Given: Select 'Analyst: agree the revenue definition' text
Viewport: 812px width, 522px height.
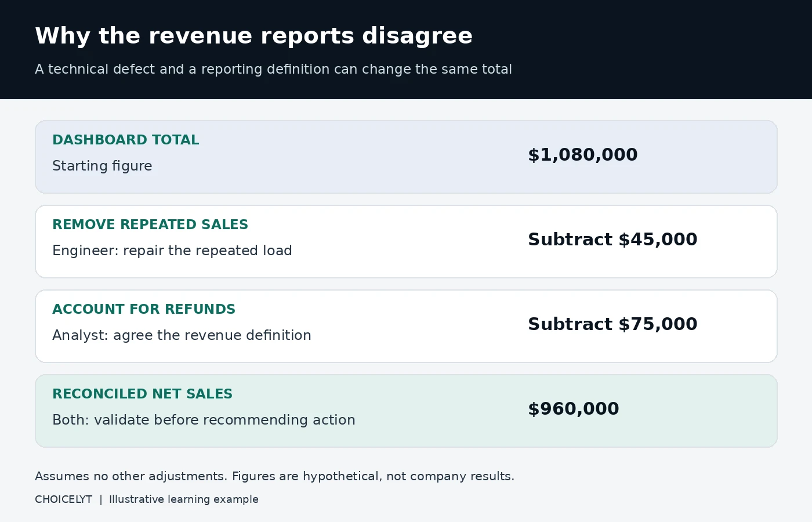Looking at the screenshot, I should pos(182,335).
